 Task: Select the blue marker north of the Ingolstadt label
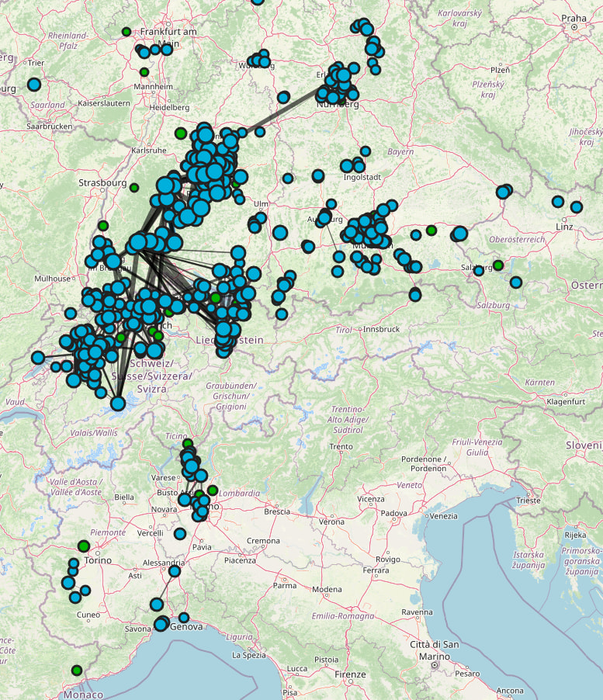[366, 152]
